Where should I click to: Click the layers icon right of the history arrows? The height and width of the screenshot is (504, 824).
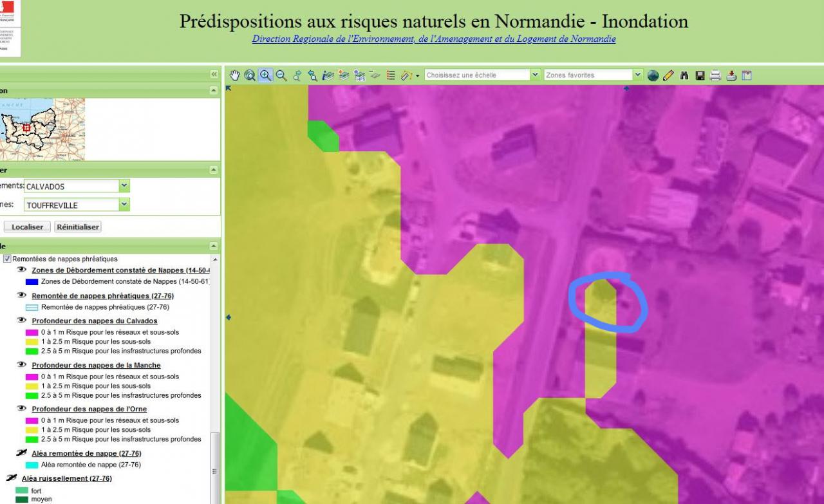328,75
